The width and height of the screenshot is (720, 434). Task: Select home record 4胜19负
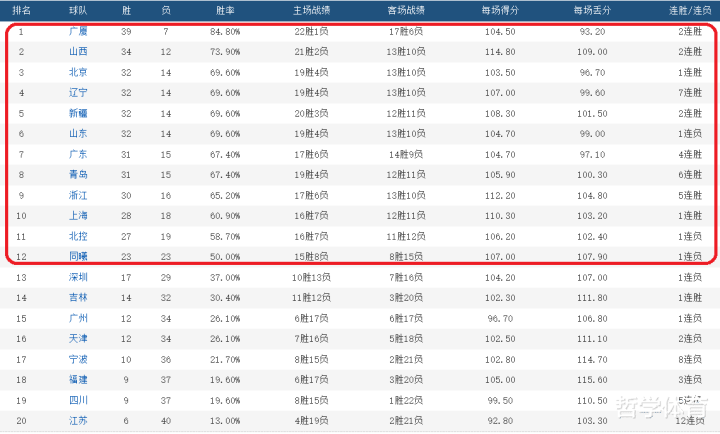tap(311, 421)
